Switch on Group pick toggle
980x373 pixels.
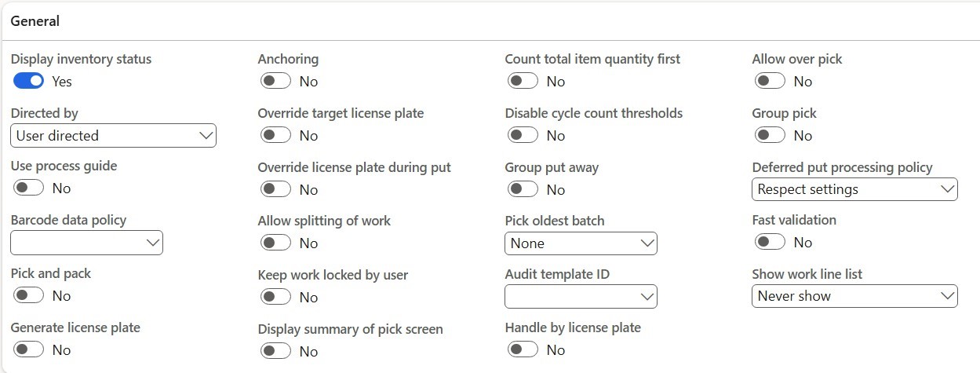coord(770,135)
